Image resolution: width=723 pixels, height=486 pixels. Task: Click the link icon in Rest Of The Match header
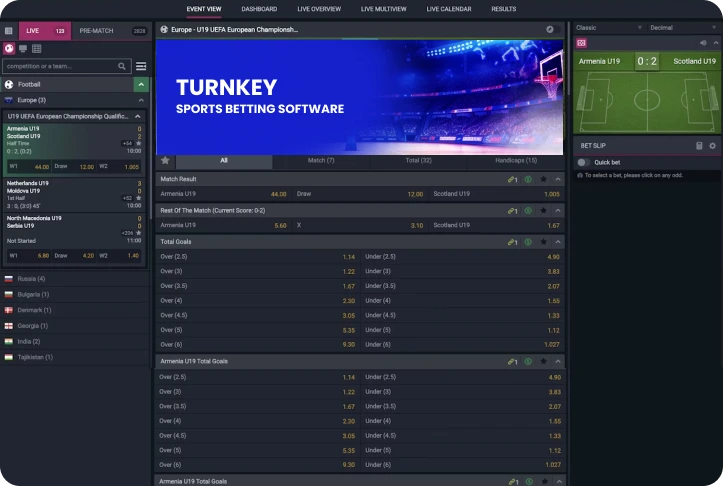click(512, 211)
